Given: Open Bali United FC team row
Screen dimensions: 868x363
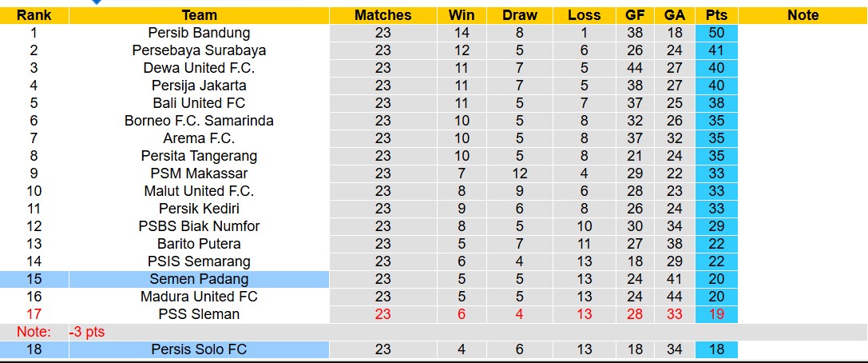Looking at the screenshot, I should click(199, 103).
